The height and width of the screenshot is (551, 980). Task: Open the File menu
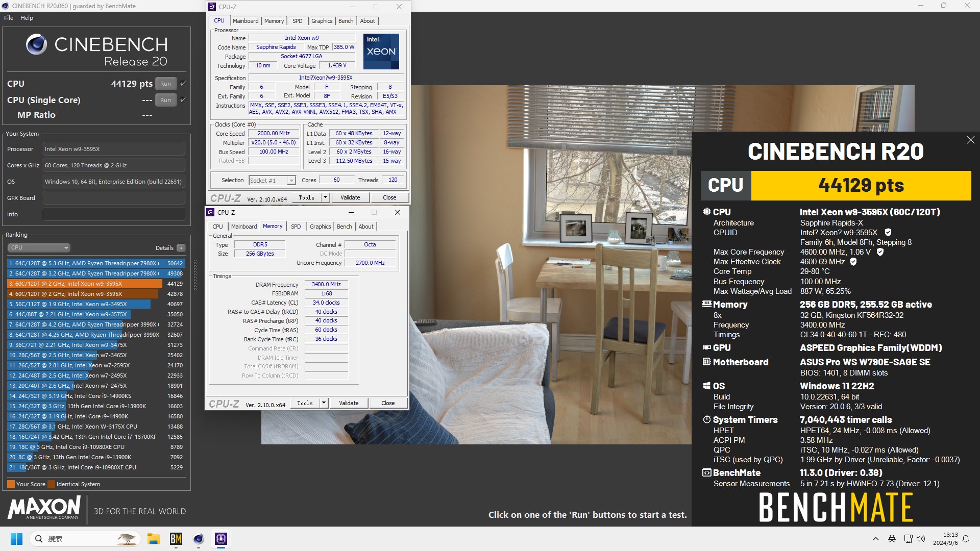tap(9, 18)
